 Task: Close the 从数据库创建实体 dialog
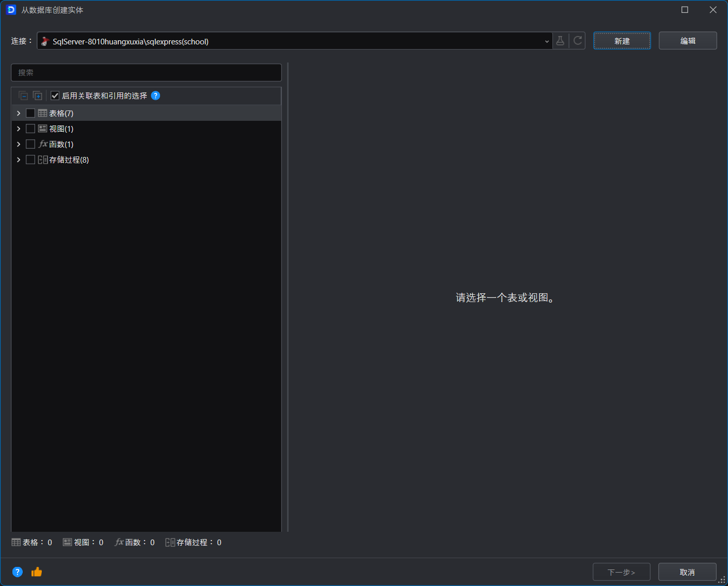tap(713, 10)
